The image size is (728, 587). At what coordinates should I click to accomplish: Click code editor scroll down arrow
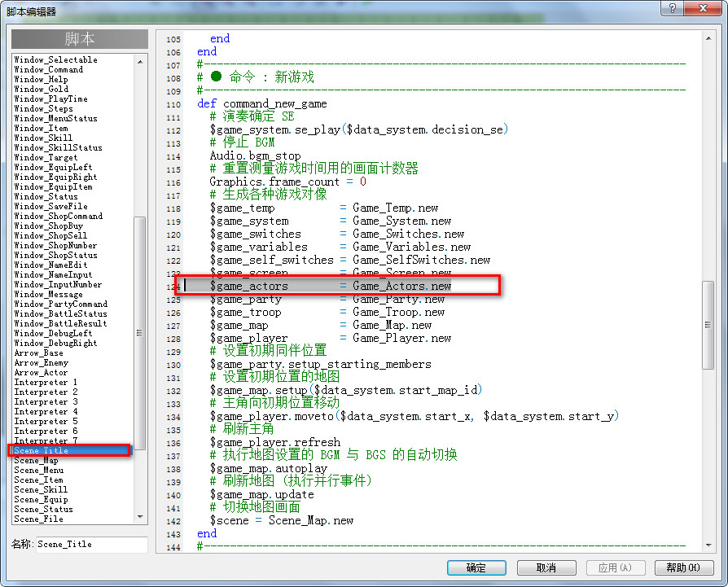click(x=708, y=545)
